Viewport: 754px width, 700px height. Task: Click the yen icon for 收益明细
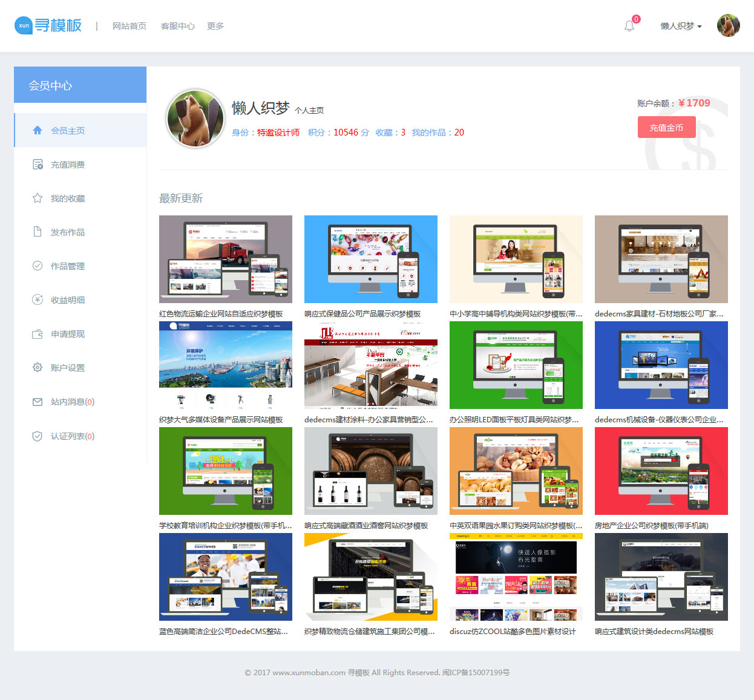[38, 299]
